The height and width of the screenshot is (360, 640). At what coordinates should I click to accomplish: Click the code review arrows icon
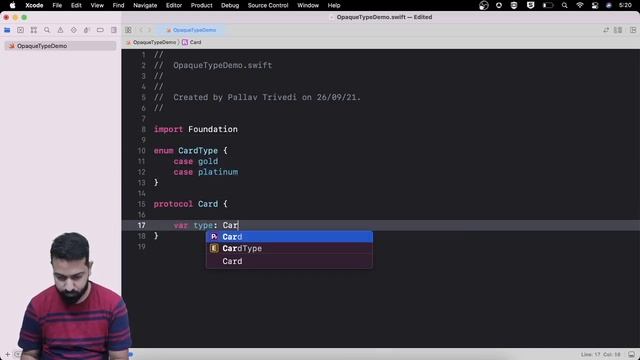coord(606,30)
